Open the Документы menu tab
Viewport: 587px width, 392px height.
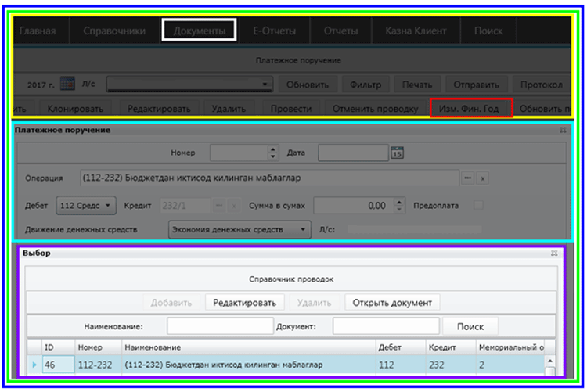[x=199, y=31]
